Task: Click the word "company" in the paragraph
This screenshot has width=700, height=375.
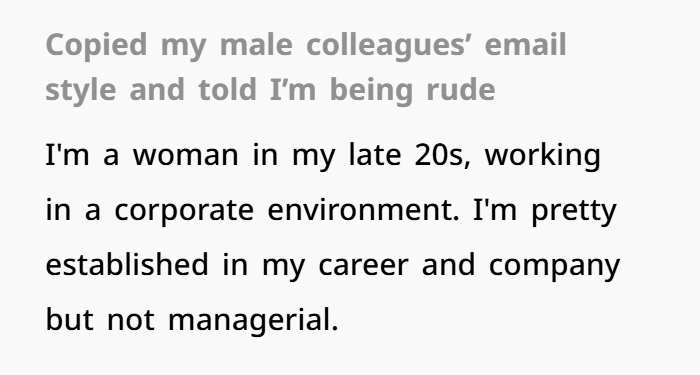Action: [554, 267]
